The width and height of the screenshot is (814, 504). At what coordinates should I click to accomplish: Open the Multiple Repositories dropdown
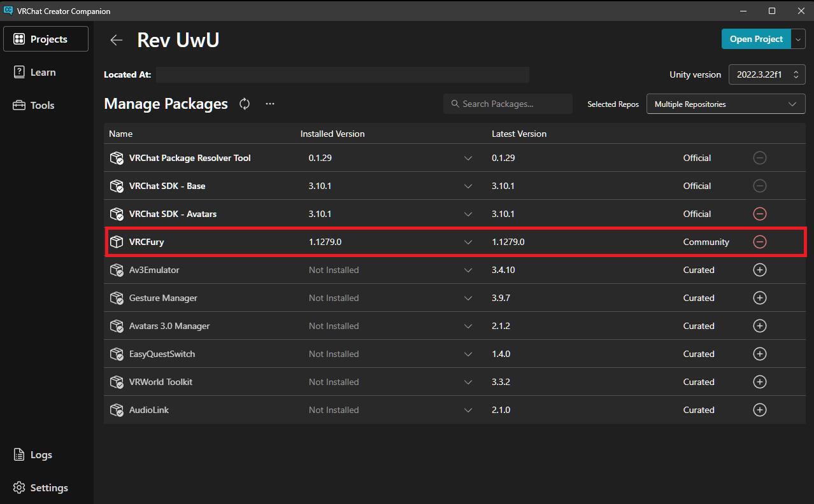click(725, 104)
